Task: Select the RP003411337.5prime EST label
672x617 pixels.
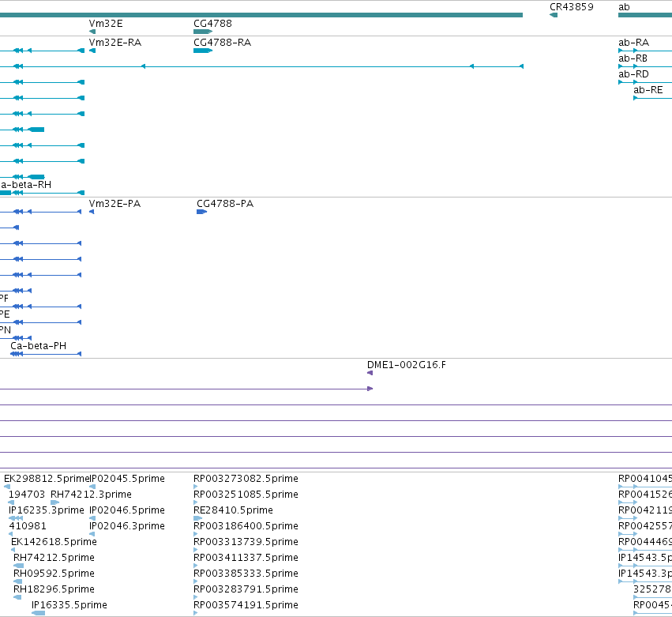Action: 246,558
